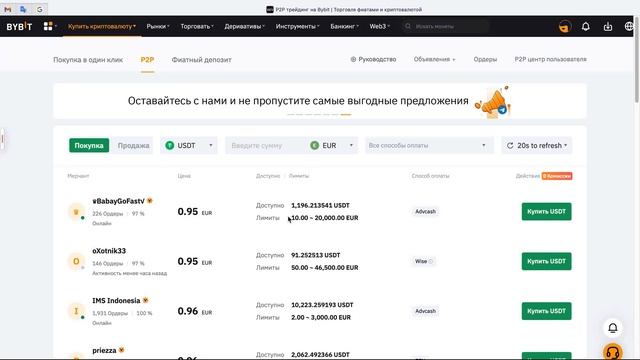Open the apps grid menu icon
This screenshot has width=640, height=360.
click(48, 26)
